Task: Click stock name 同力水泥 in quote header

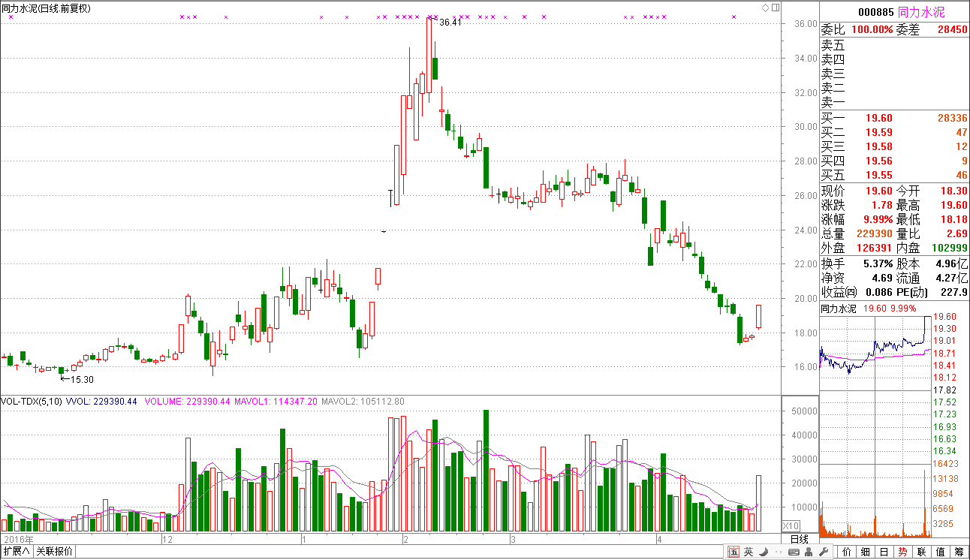Action: click(920, 13)
